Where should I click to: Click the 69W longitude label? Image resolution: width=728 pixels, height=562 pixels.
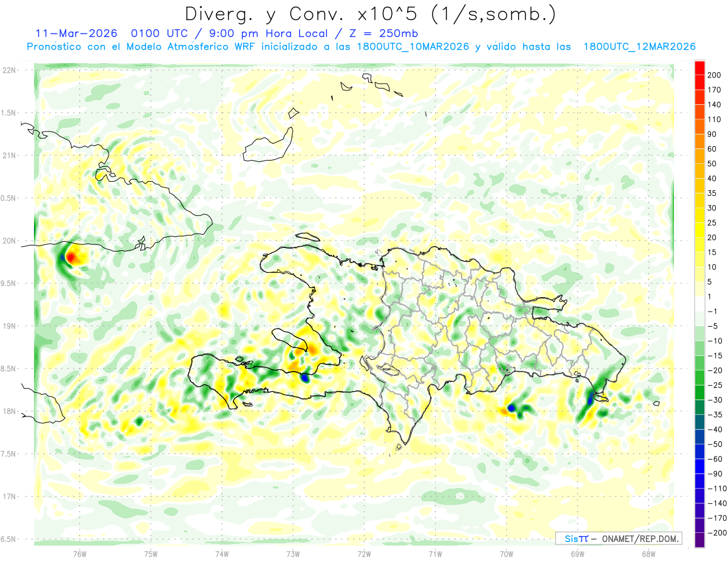point(578,554)
